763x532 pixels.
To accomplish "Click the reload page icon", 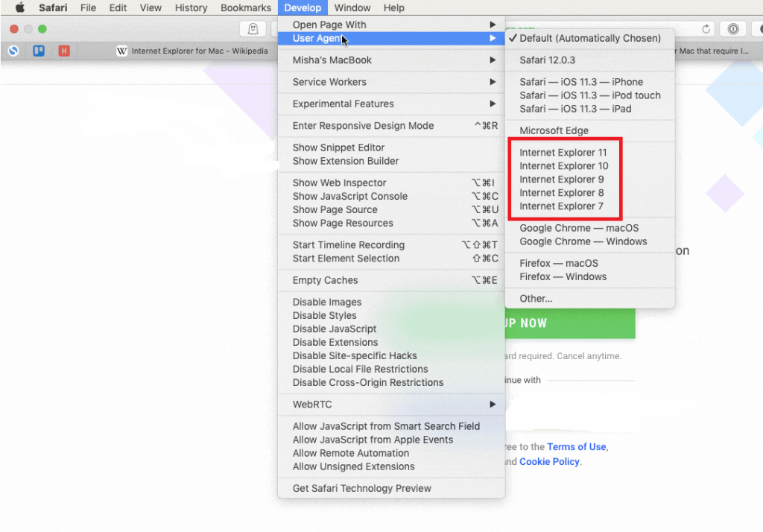I will 706,29.
